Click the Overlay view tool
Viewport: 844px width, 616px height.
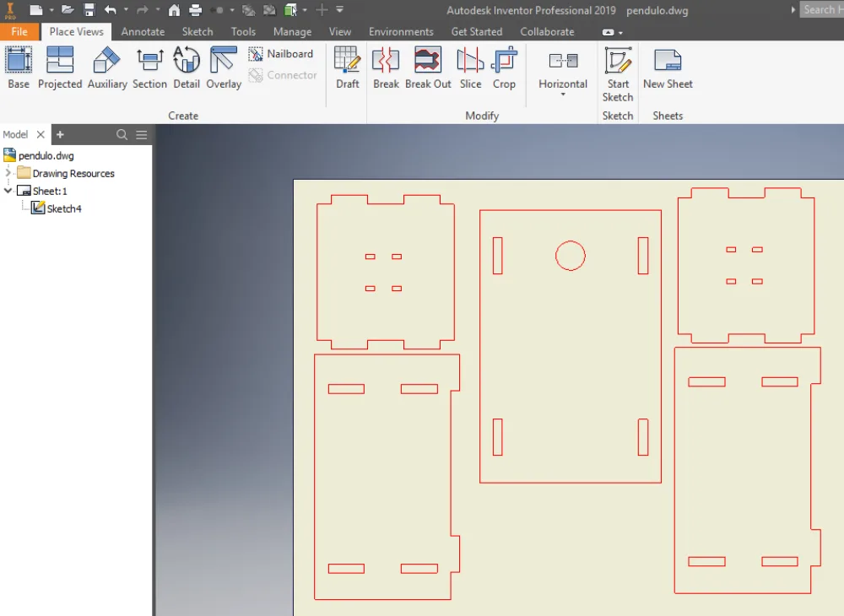point(224,68)
